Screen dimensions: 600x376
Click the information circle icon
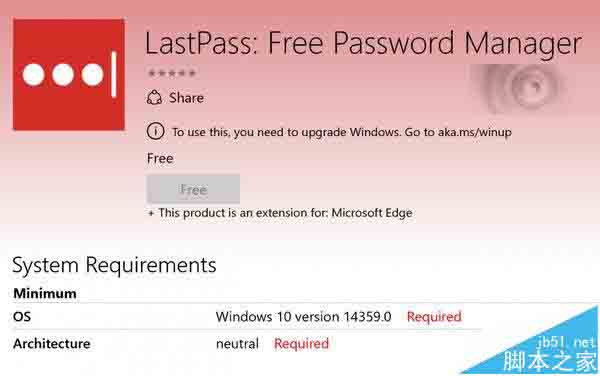155,131
